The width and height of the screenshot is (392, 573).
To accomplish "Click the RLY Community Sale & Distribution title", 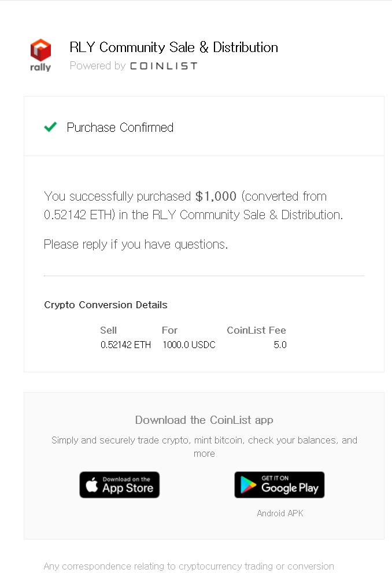I will point(174,47).
